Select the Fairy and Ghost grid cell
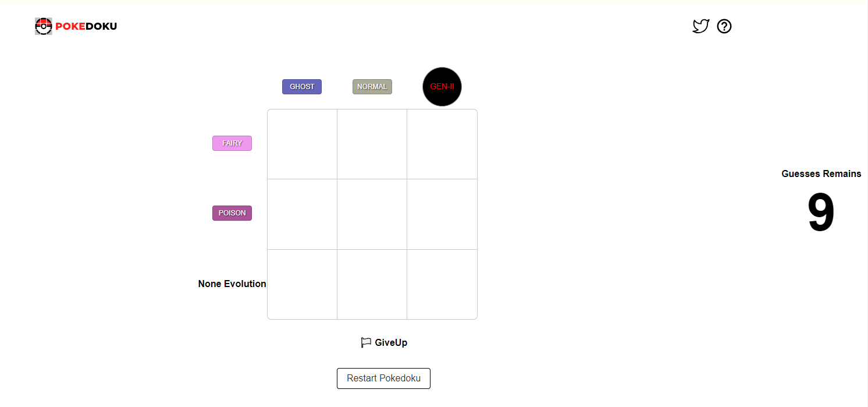Screen dimensions: 868x407 [303, 144]
